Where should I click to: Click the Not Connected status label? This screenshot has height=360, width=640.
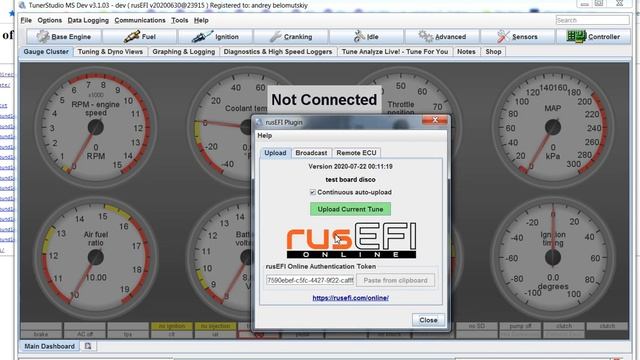(324, 100)
